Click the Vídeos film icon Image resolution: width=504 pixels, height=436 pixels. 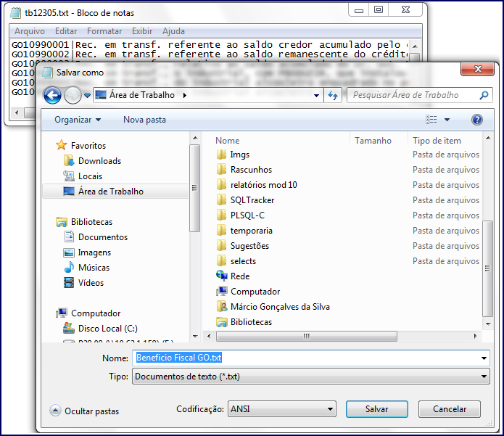pyautogui.click(x=69, y=283)
